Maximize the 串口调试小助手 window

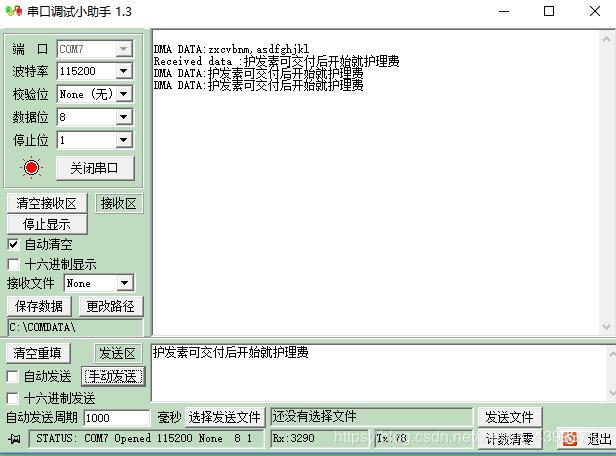pyautogui.click(x=549, y=11)
